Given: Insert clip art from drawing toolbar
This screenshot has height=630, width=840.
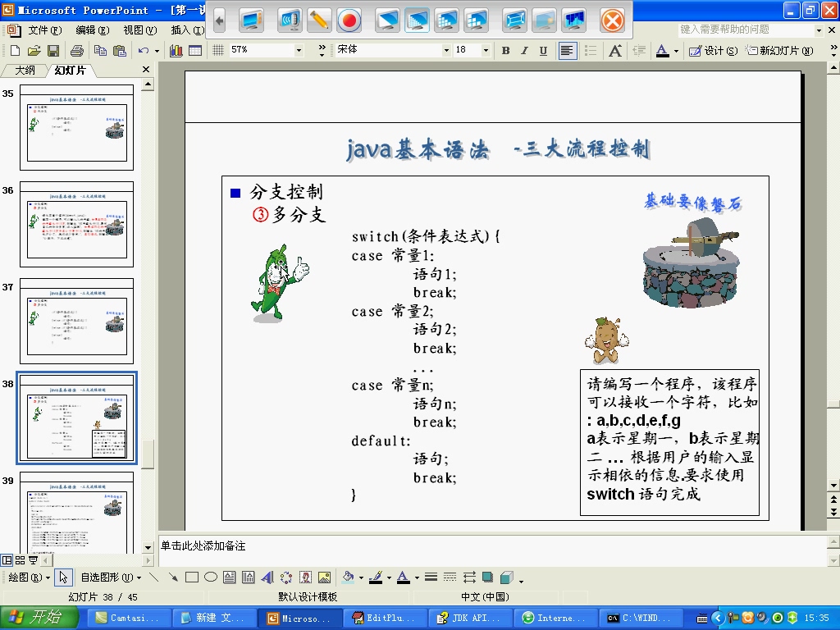Looking at the screenshot, I should tap(305, 577).
